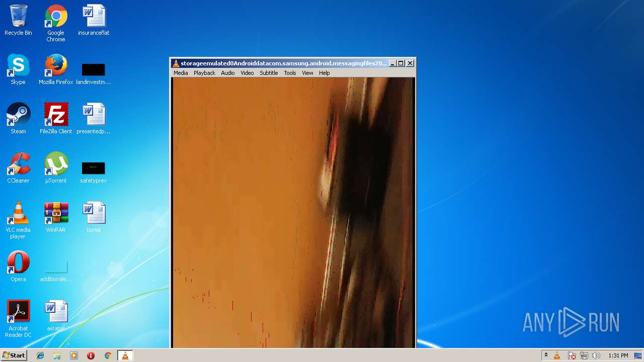644x362 pixels.
Task: Select the Skype desktop shortcut
Action: pos(18,70)
